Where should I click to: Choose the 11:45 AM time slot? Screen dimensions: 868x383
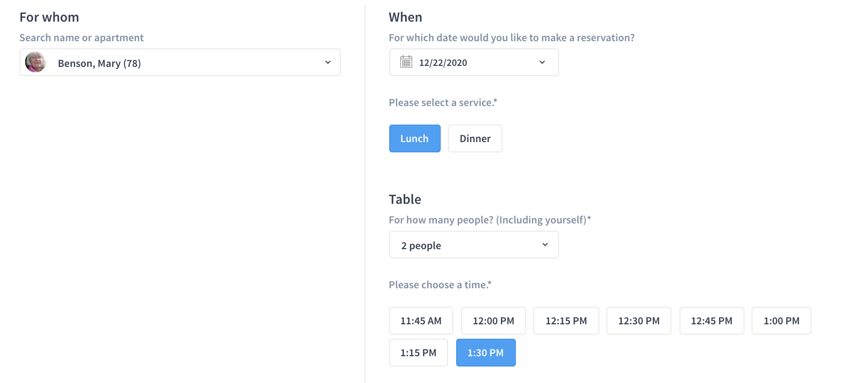tap(421, 321)
